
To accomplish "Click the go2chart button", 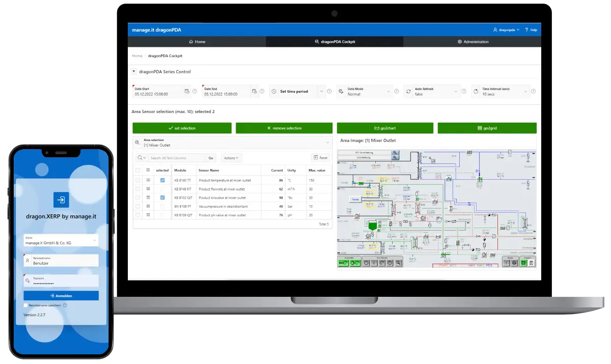I will [x=385, y=128].
